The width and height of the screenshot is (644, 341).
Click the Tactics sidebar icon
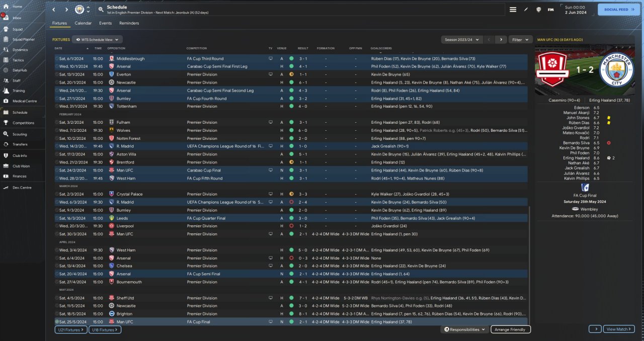click(5, 60)
